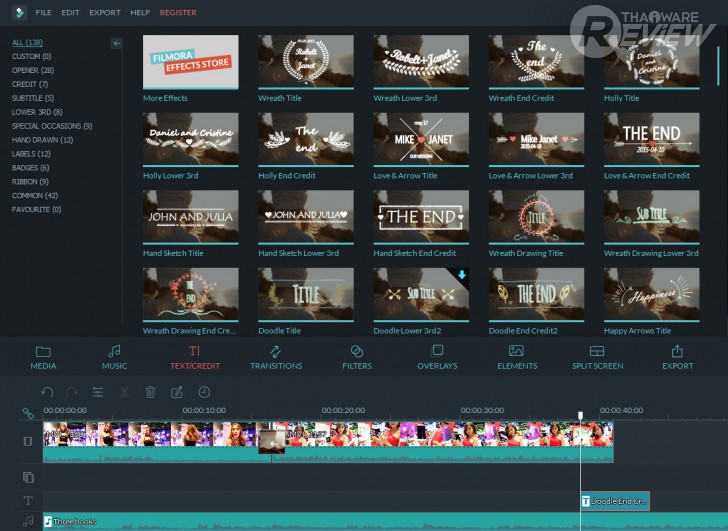728x531 pixels.
Task: Select the Love & Arrow End Credit thumbnail
Action: pyautogui.click(x=651, y=139)
